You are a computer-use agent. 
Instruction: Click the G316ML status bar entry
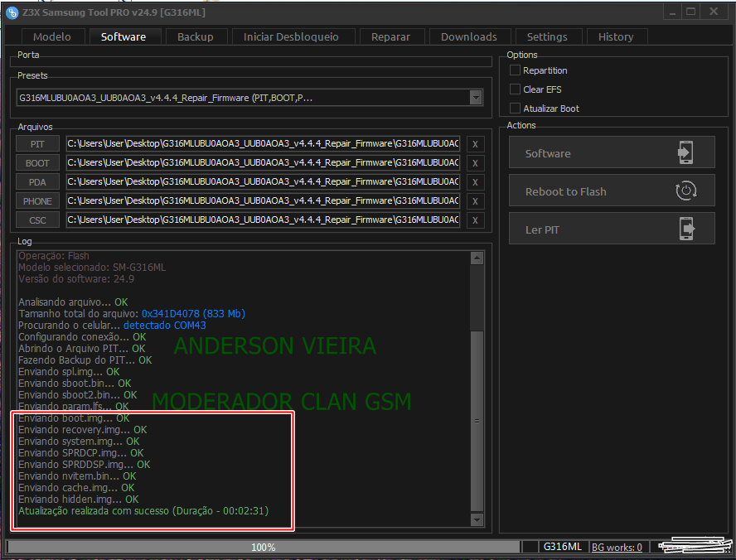[562, 547]
